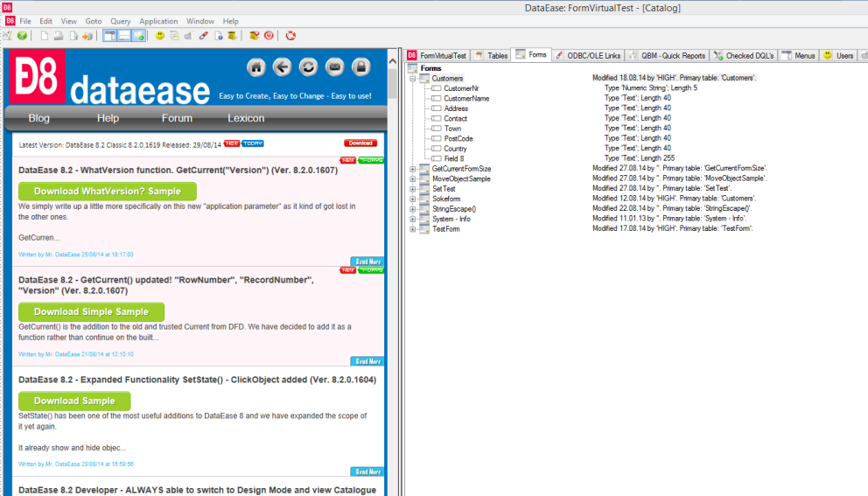Click the yellow bin toolbar icon
Image resolution: width=868 pixels, height=496 pixels.
pyautogui.click(x=233, y=35)
